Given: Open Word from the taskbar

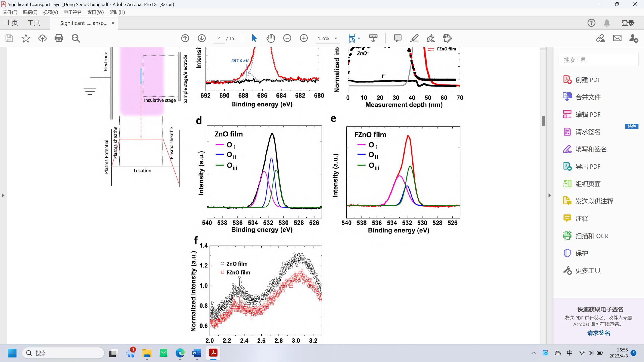Looking at the screenshot, I should 196,353.
